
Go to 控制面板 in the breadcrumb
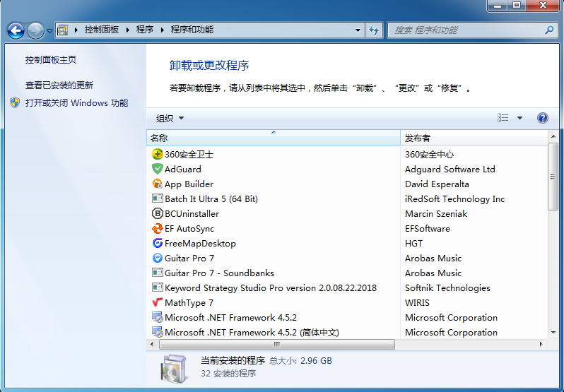tap(102, 30)
